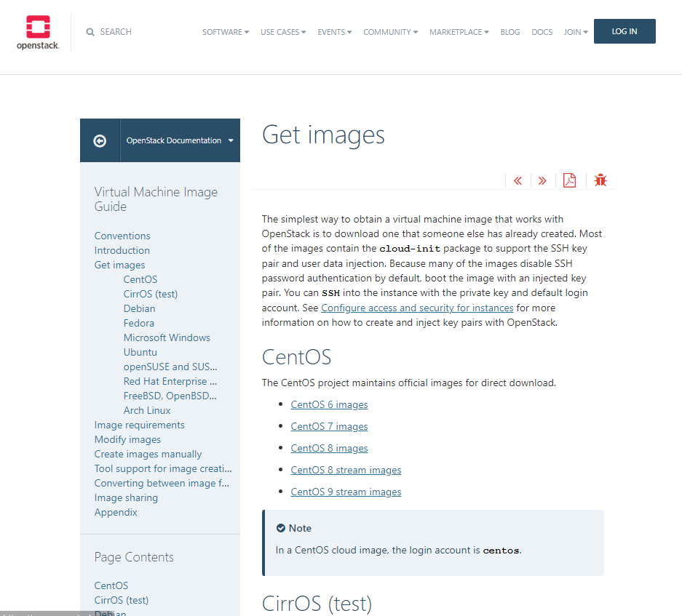The width and height of the screenshot is (682, 616).
Task: Jump to Microsoft Windows sidebar entry
Action: click(x=167, y=337)
